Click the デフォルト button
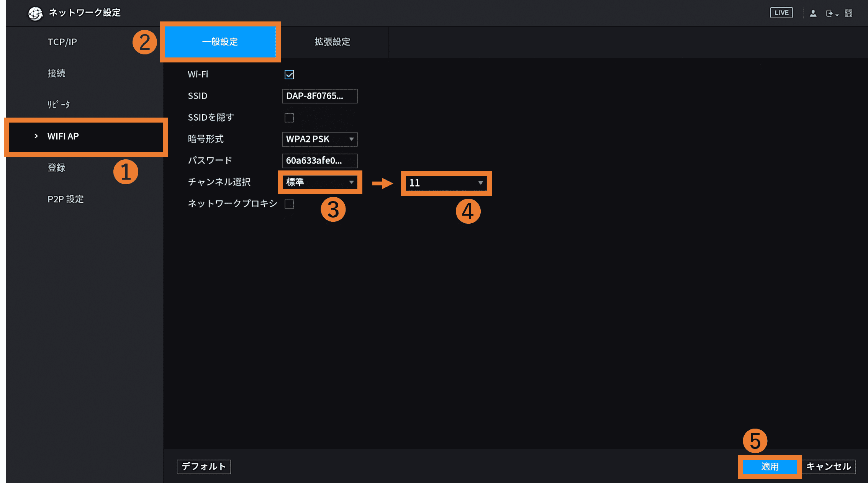868x483 pixels. point(203,467)
